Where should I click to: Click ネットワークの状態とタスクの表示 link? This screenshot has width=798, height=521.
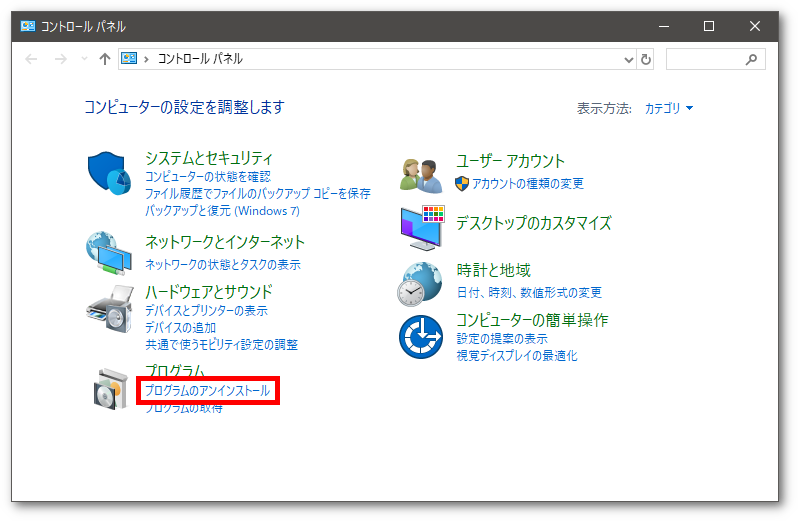[x=223, y=265]
